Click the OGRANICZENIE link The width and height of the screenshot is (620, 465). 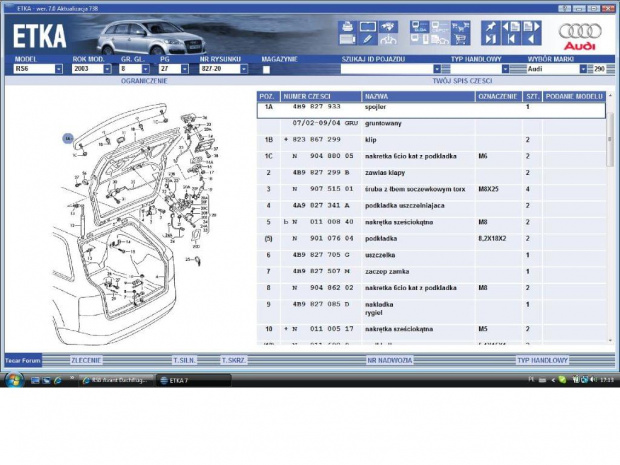coord(144,81)
